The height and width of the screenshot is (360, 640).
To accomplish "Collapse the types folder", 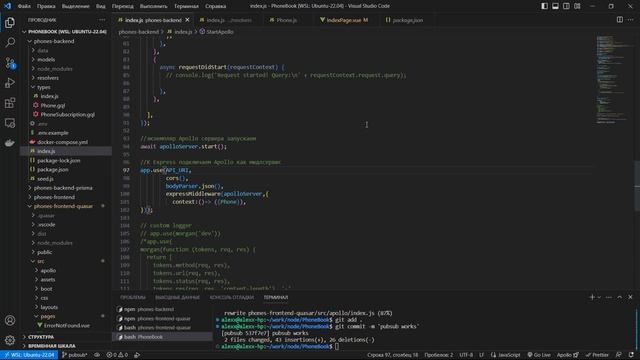I will coord(44,87).
